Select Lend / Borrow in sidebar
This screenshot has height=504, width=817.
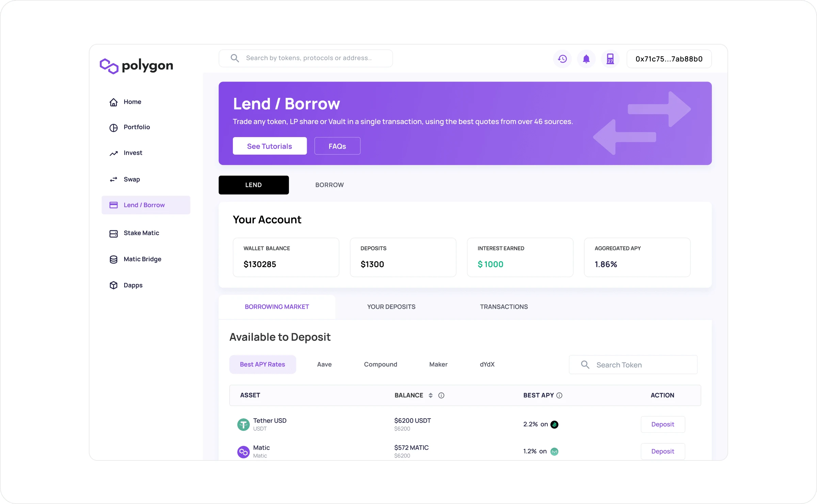(x=146, y=205)
